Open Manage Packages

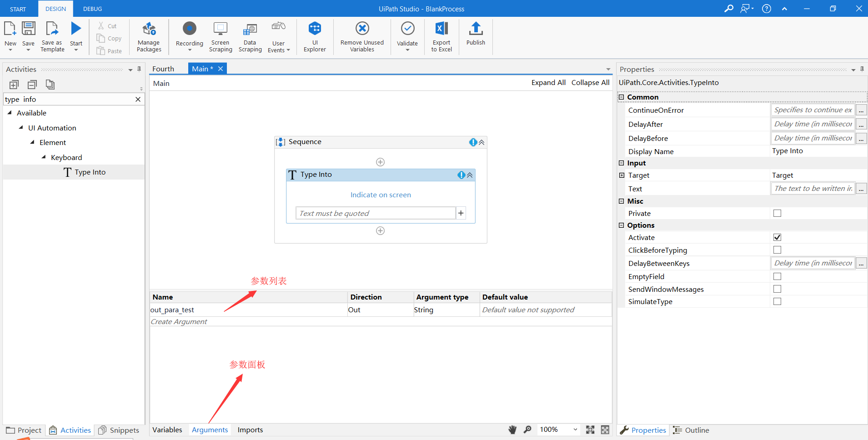[x=149, y=36]
